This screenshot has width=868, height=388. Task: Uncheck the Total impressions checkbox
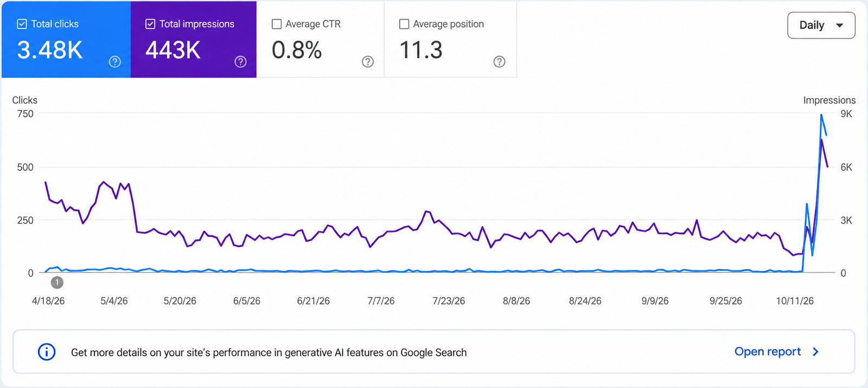pos(150,24)
